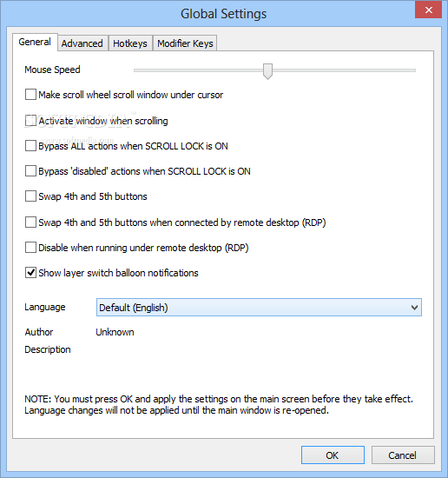Click the Default (English) language combo box
The height and width of the screenshot is (478, 448).
pos(259,308)
